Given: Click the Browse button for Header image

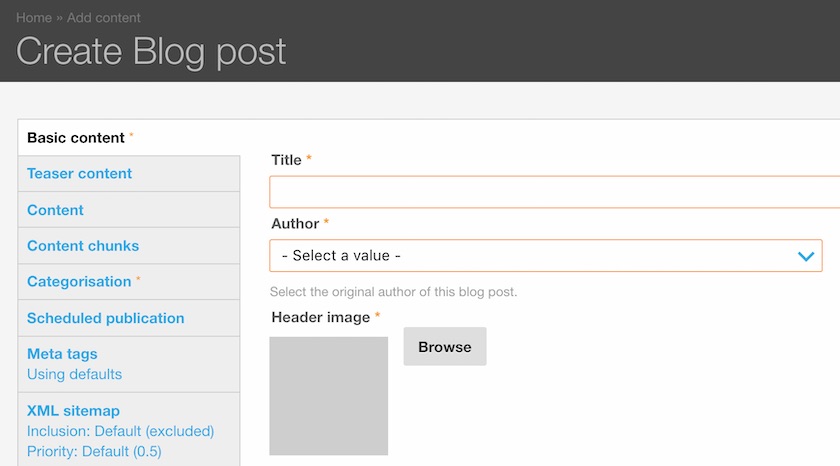Looking at the screenshot, I should point(445,347).
